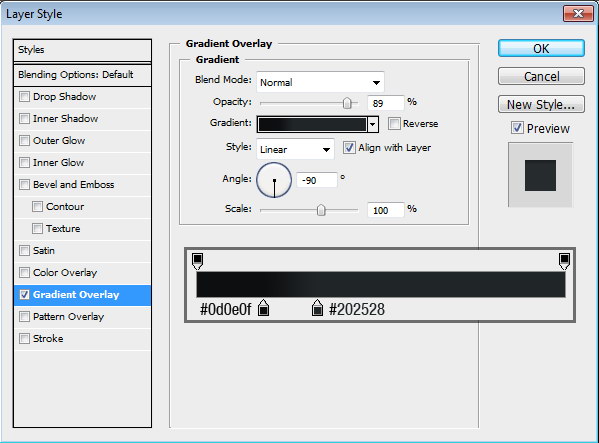Select the left opacity stop above gradient

tap(198, 260)
